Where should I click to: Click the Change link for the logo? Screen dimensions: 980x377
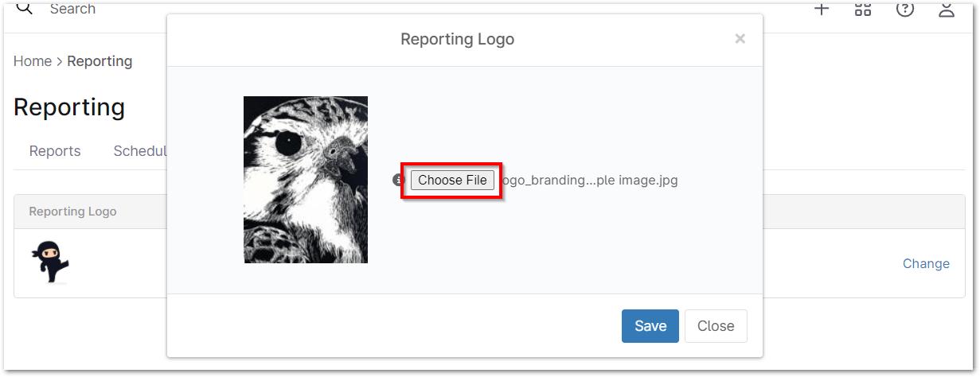(926, 263)
